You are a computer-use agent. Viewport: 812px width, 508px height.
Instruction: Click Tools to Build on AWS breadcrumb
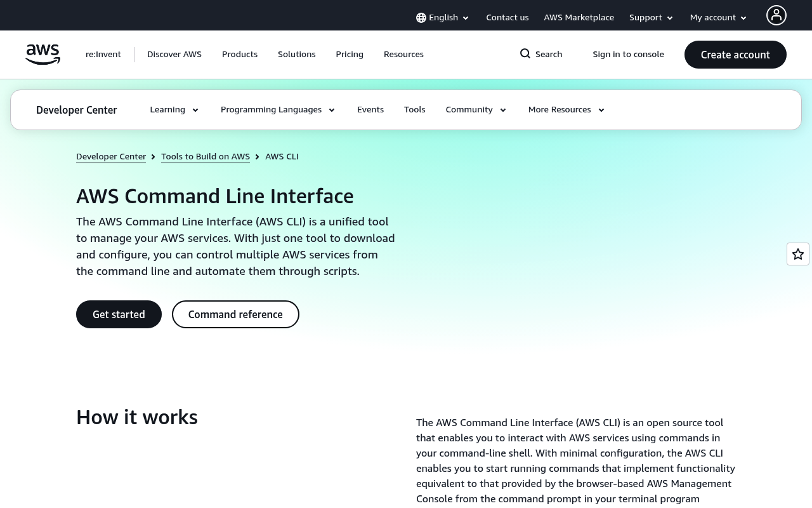206,157
